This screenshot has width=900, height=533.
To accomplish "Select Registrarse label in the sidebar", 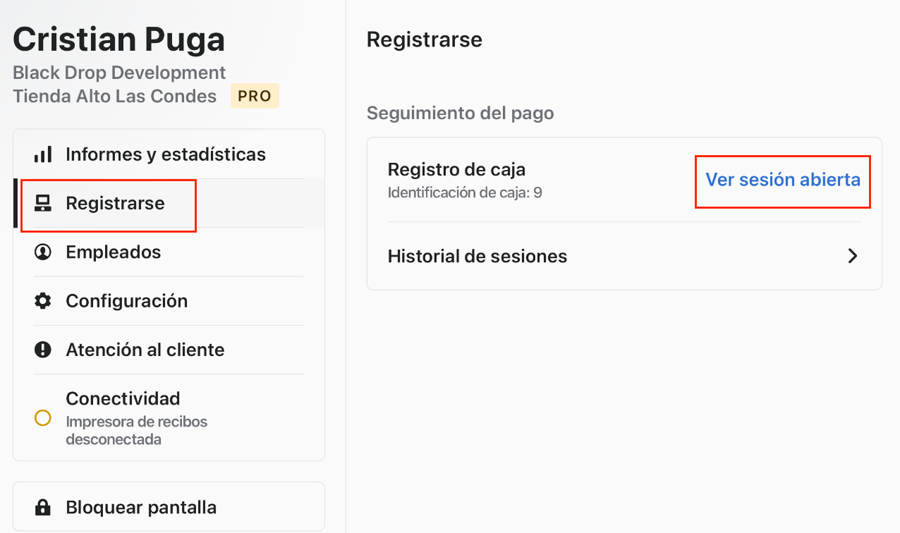I will (115, 204).
